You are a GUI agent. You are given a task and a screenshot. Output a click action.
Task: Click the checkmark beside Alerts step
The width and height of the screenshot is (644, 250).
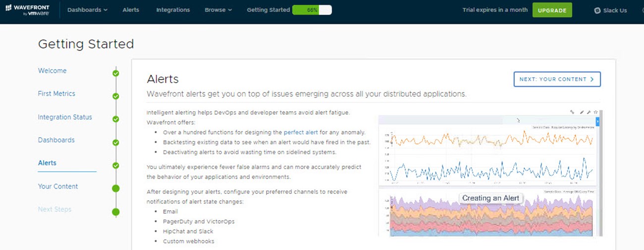click(116, 166)
